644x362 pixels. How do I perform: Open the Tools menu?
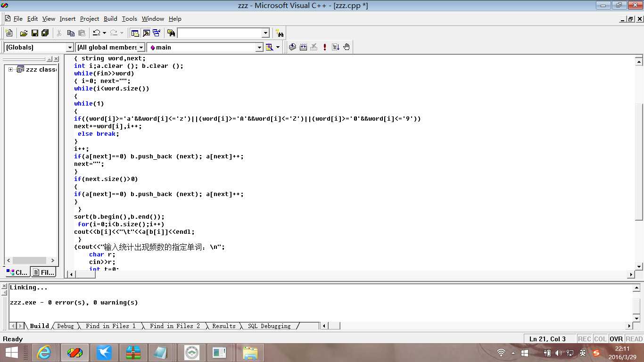pyautogui.click(x=129, y=19)
